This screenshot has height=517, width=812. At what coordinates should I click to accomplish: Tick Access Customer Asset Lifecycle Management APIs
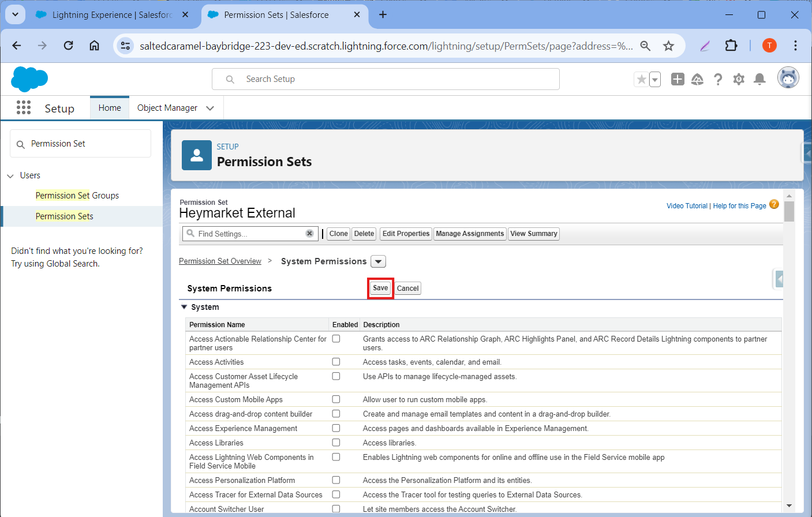point(336,376)
